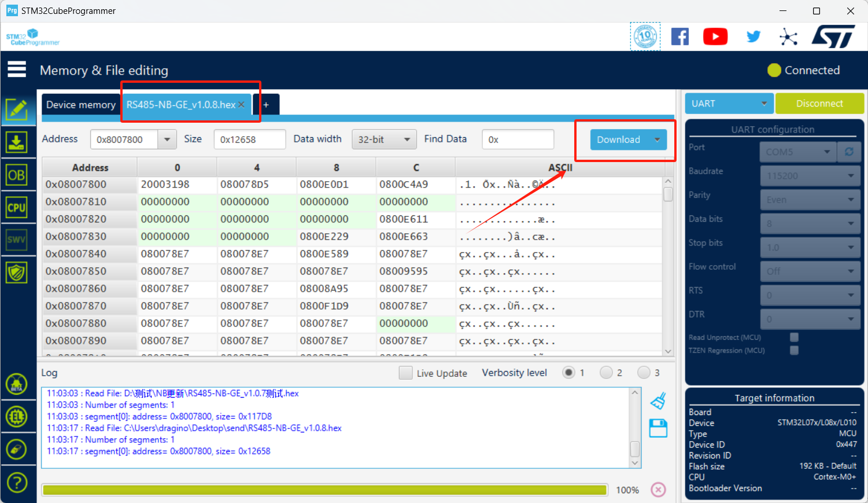Open the RTS dropdown
Screen dimensions: 868x503
click(810, 295)
